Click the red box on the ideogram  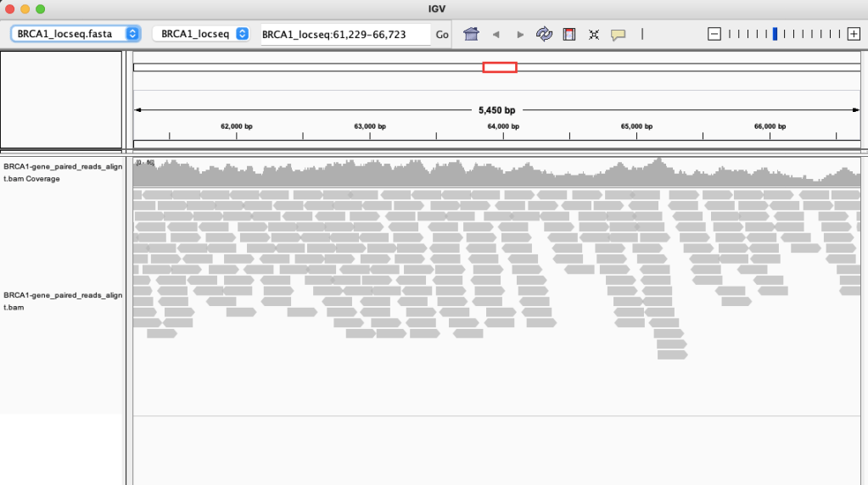pyautogui.click(x=499, y=67)
